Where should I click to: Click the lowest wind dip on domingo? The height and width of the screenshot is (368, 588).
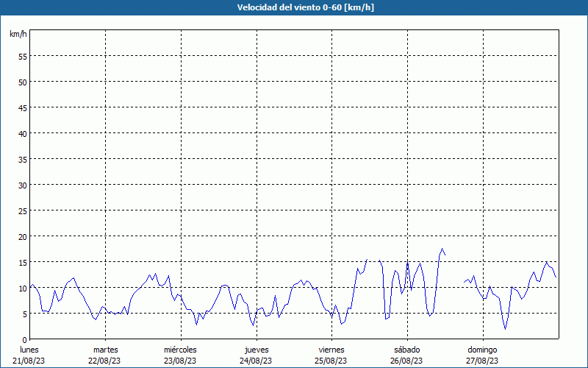(x=505, y=329)
